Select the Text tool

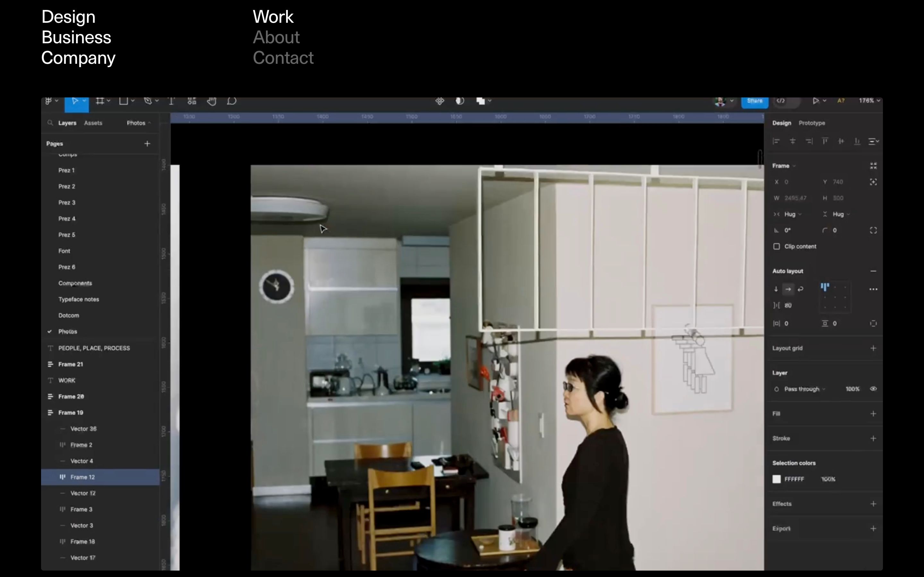coord(171,101)
